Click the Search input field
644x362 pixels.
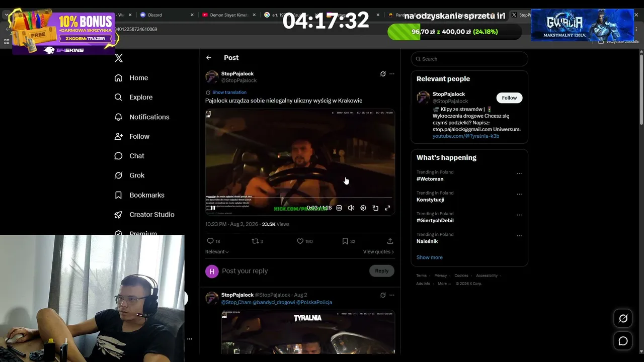pyautogui.click(x=469, y=59)
